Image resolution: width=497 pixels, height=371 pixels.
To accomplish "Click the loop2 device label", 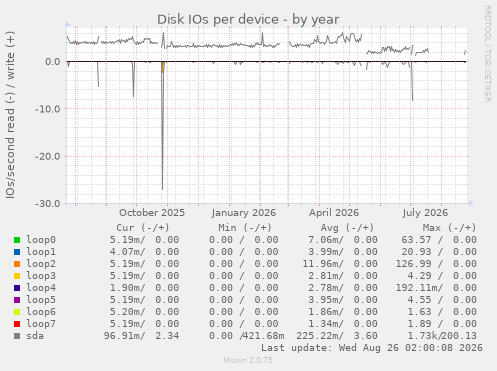I will 41,264.
